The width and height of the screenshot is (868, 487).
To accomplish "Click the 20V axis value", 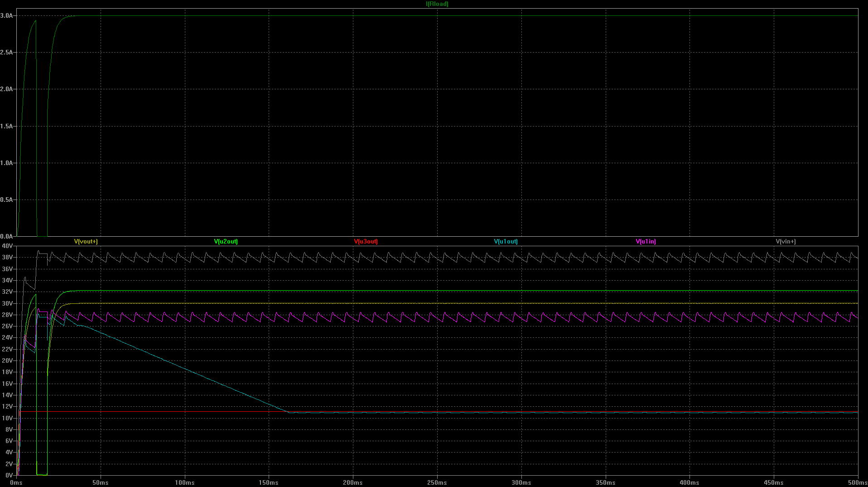I will (x=7, y=361).
